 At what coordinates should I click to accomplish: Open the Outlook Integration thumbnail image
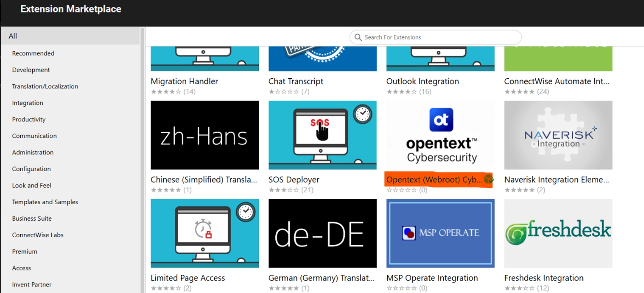coord(440,59)
